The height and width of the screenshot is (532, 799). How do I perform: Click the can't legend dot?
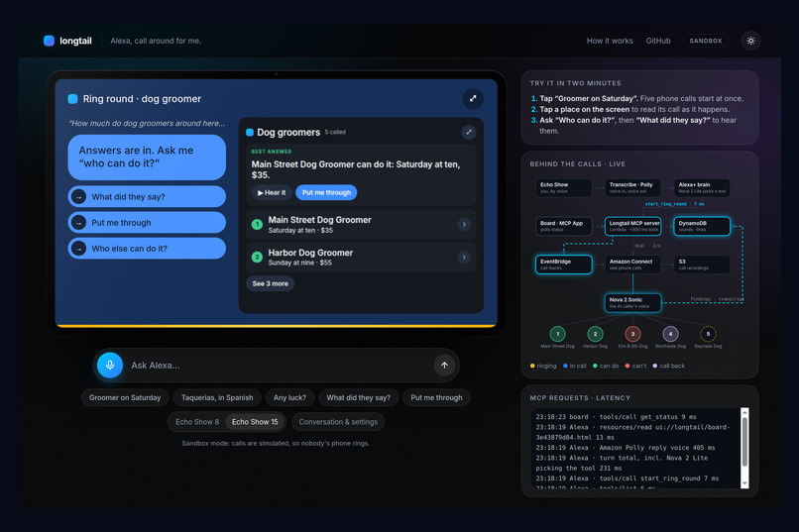tap(628, 366)
